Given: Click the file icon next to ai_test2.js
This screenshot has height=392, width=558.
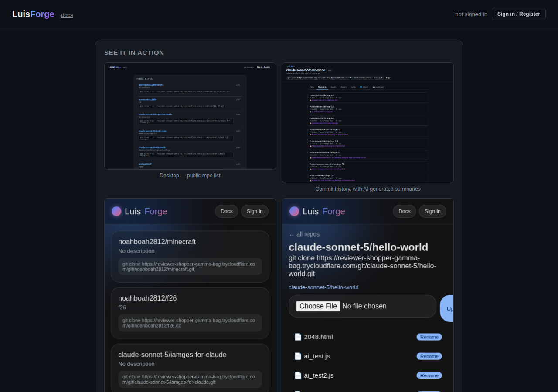Looking at the screenshot, I should click(x=298, y=375).
